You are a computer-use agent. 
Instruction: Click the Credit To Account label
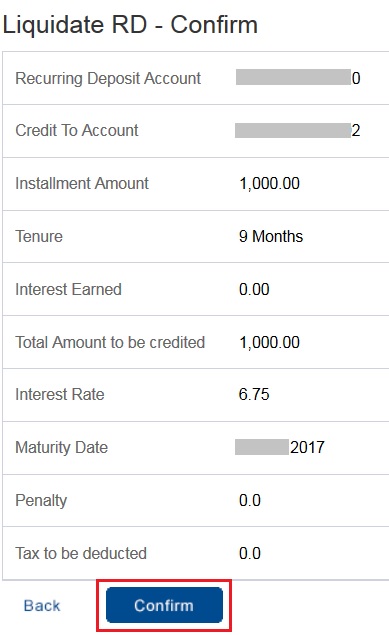[x=77, y=130]
